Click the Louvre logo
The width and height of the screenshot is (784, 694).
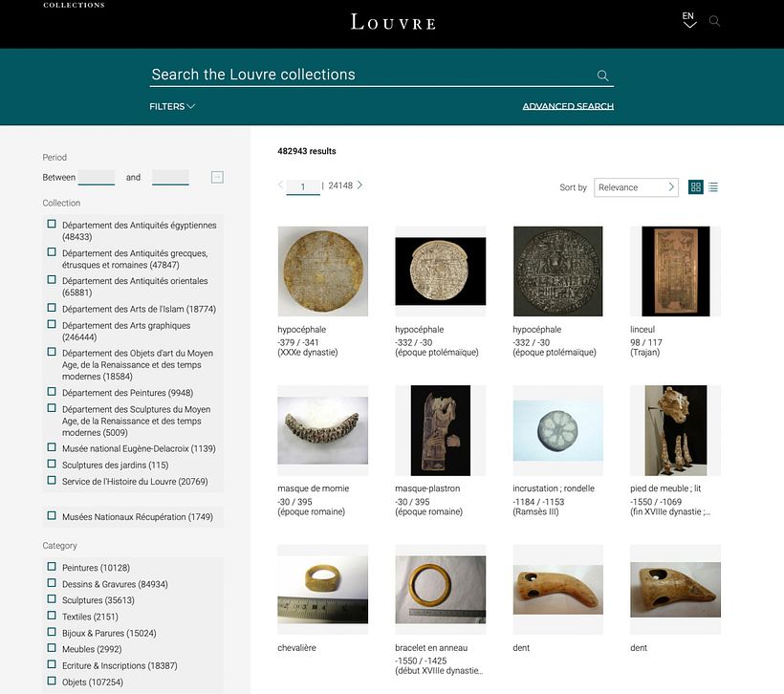pyautogui.click(x=392, y=21)
